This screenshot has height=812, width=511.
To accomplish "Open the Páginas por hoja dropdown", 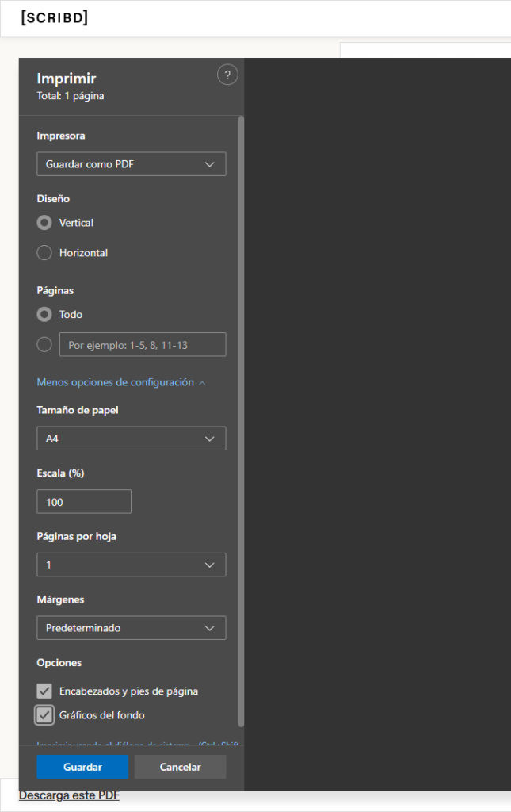I will click(132, 565).
